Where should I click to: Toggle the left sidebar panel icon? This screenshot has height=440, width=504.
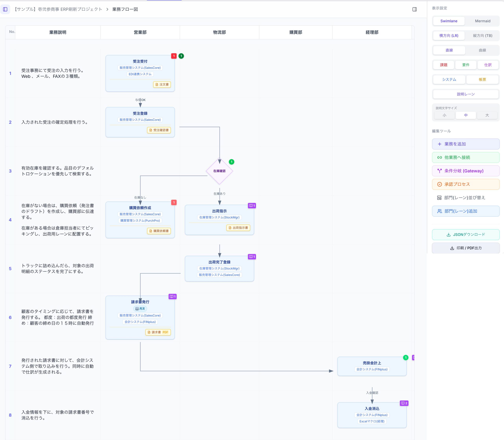5,9
